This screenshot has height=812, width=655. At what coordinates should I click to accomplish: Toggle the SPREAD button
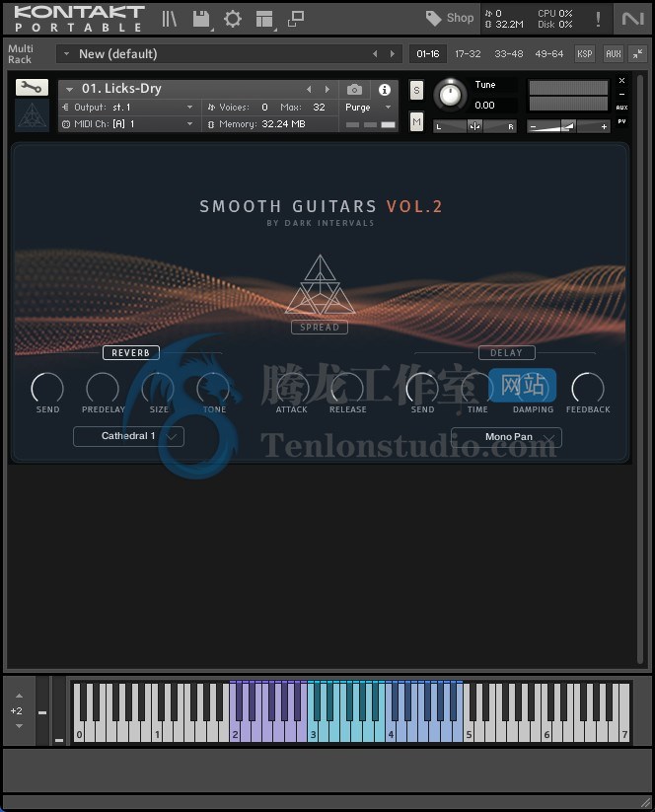tap(320, 328)
